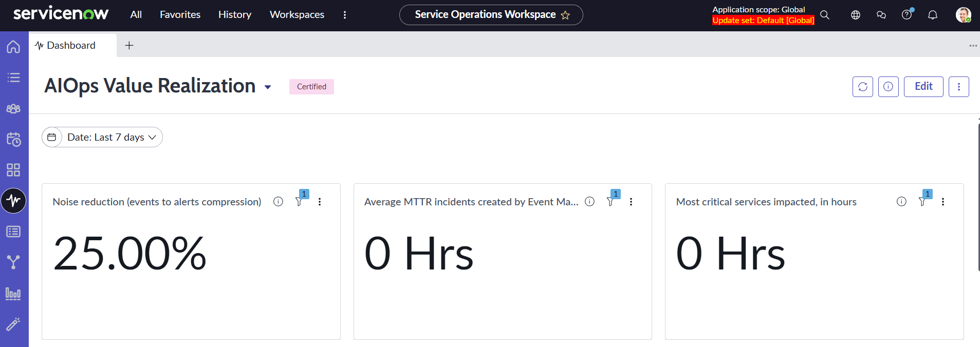Click the Average MTTR 0 Hrs value
Image resolution: width=980 pixels, height=347 pixels.
click(x=419, y=253)
